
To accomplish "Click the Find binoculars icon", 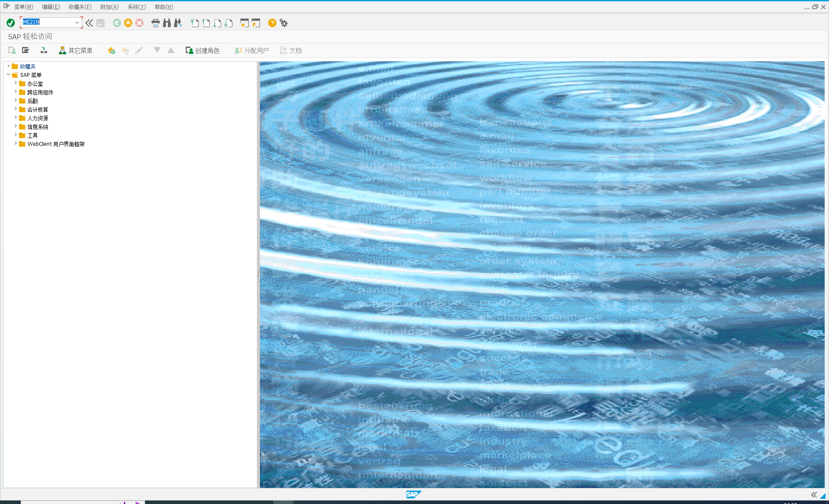I will point(167,23).
